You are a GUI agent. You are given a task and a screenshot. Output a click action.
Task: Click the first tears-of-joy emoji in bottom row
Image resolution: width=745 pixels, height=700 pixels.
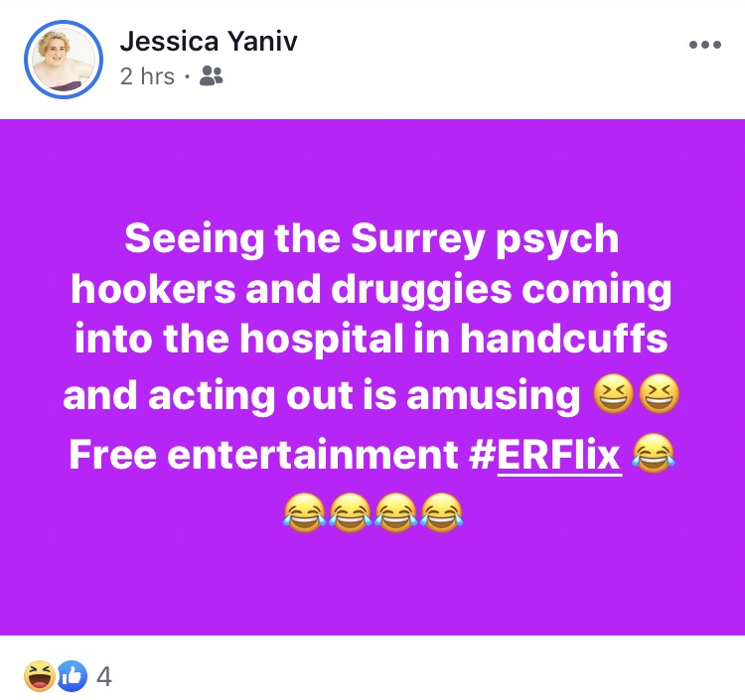pos(305,512)
